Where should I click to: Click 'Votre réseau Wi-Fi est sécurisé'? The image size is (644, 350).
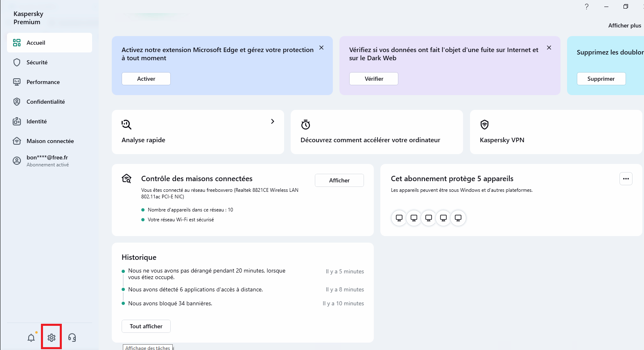[x=181, y=220]
